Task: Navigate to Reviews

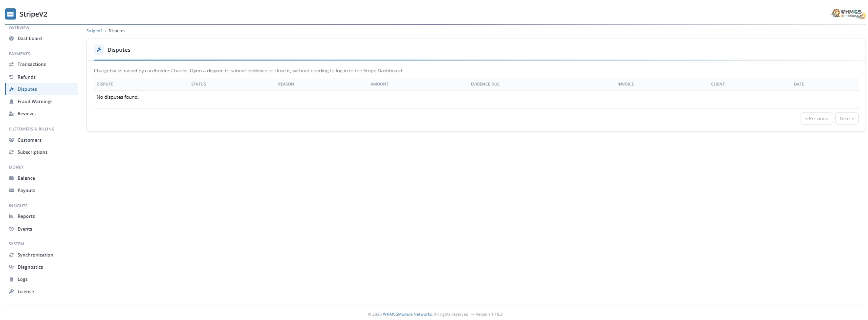Action: (42, 114)
